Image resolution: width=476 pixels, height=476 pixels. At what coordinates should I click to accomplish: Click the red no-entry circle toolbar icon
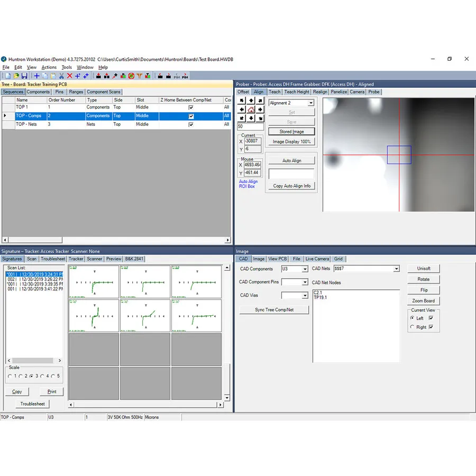[131, 76]
